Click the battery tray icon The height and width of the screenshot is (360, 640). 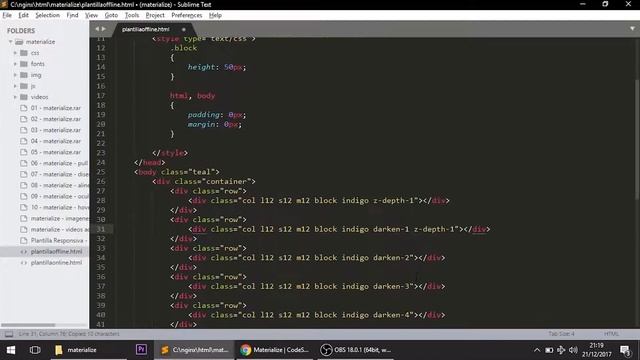pos(549,350)
